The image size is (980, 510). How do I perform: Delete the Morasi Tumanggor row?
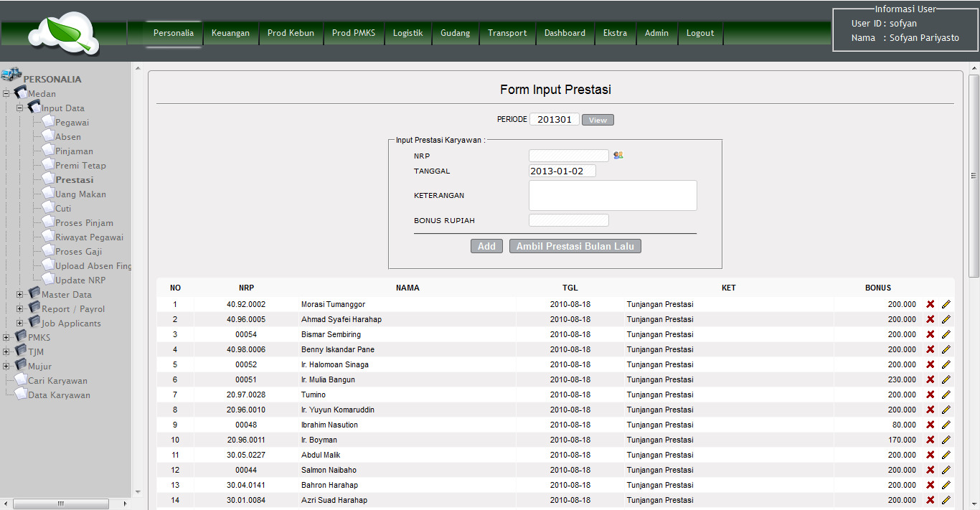click(x=930, y=304)
